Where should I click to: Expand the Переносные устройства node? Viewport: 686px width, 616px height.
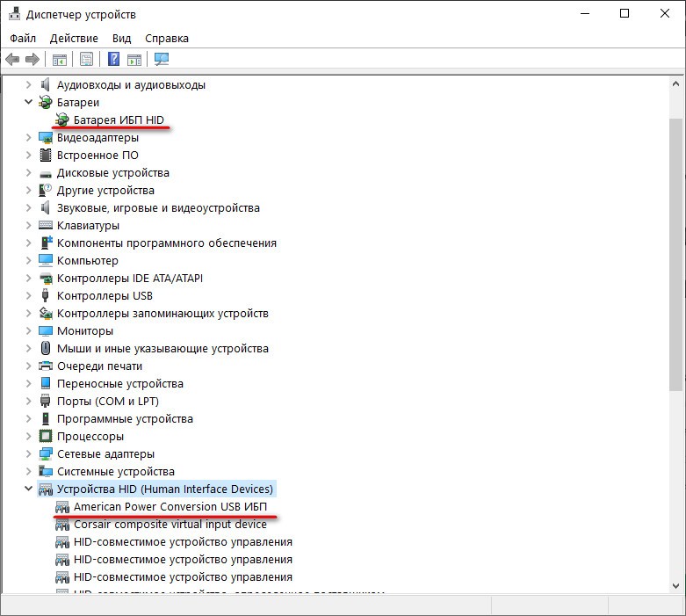pos(28,383)
